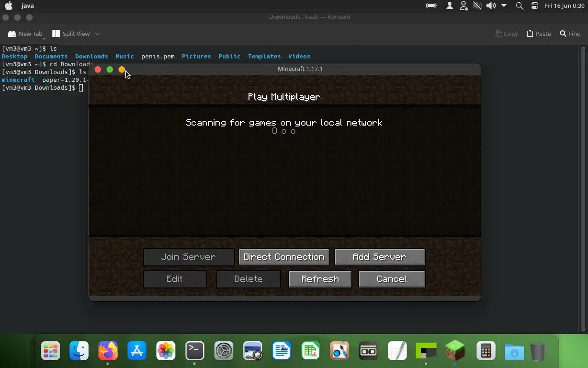Open the Calculator in dock

[x=486, y=351]
